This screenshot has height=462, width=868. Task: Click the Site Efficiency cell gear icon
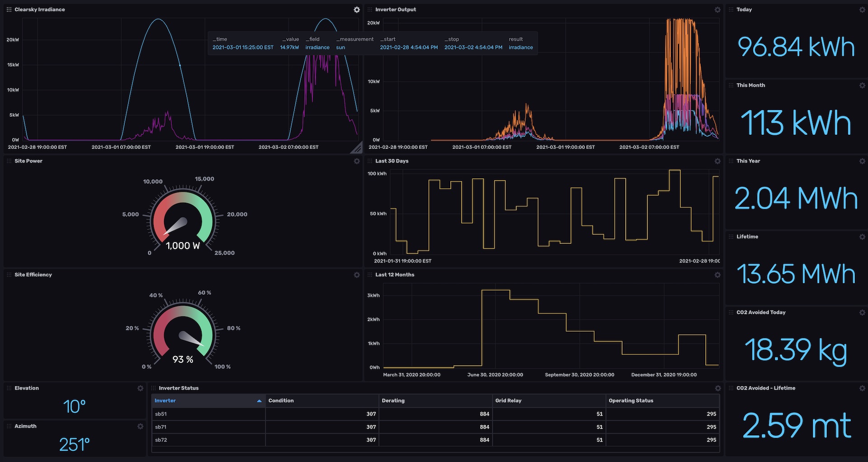(357, 275)
